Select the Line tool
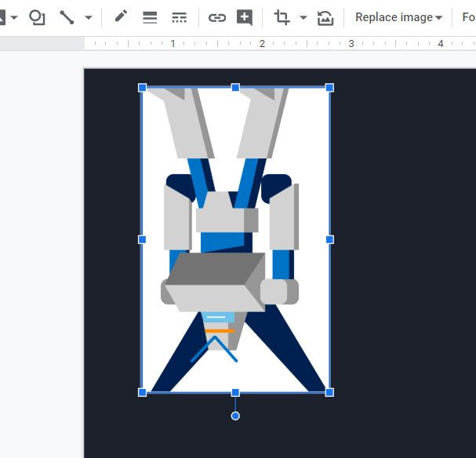476x458 pixels. click(67, 17)
